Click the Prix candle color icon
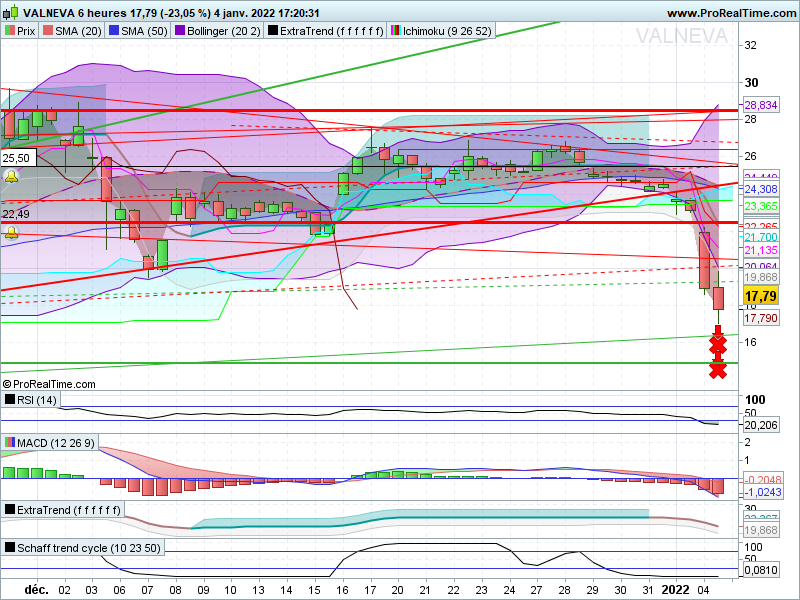The height and width of the screenshot is (600, 800). (x=10, y=31)
